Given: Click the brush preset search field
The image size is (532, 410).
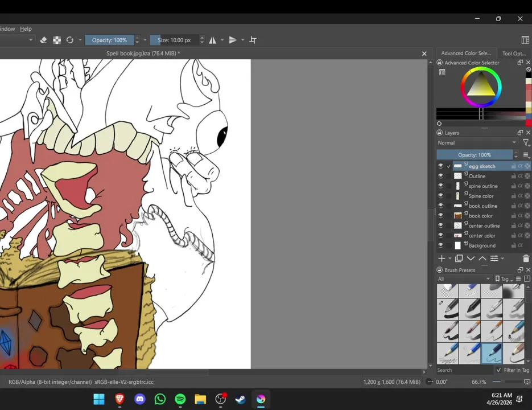Looking at the screenshot, I should click(x=464, y=370).
